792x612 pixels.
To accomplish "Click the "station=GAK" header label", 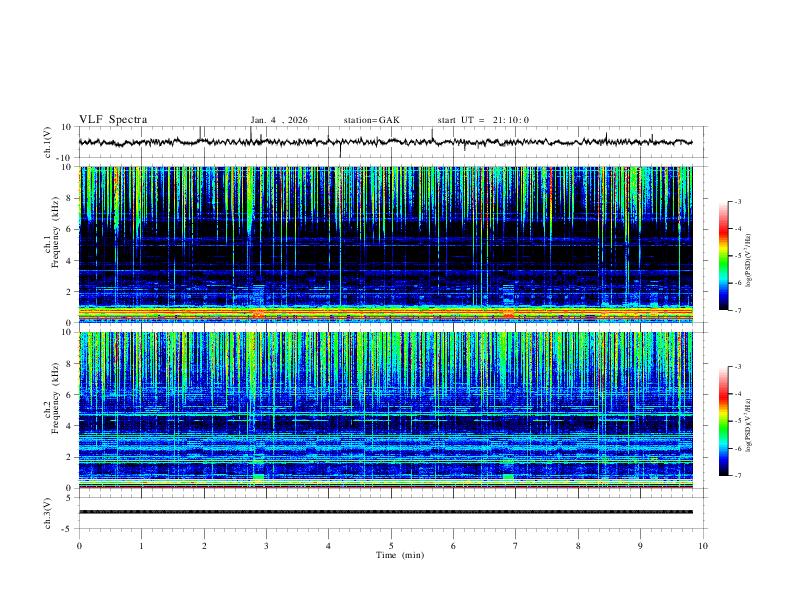I will [x=371, y=120].
